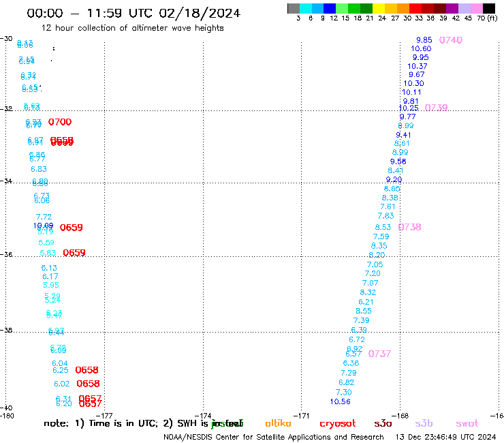Image resolution: width=504 pixels, height=443 pixels.
Task: Select the '6.83' cryosat wave height
Action: tap(39, 169)
